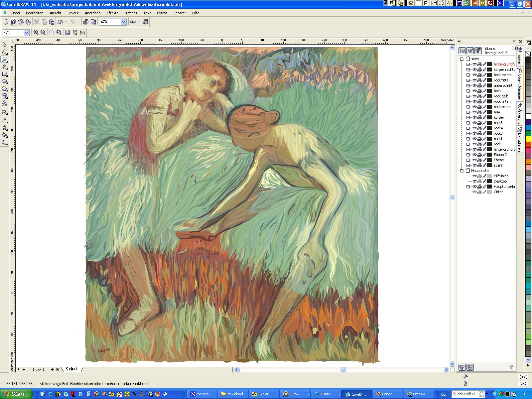Viewport: 532px width, 399px height.
Task: Select the Polygon tool
Action: click(x=4, y=88)
